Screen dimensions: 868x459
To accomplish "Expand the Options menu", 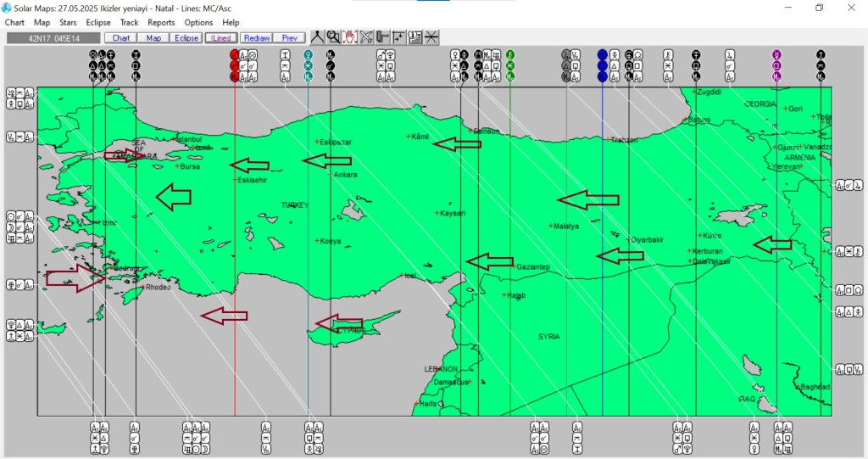I will point(198,23).
